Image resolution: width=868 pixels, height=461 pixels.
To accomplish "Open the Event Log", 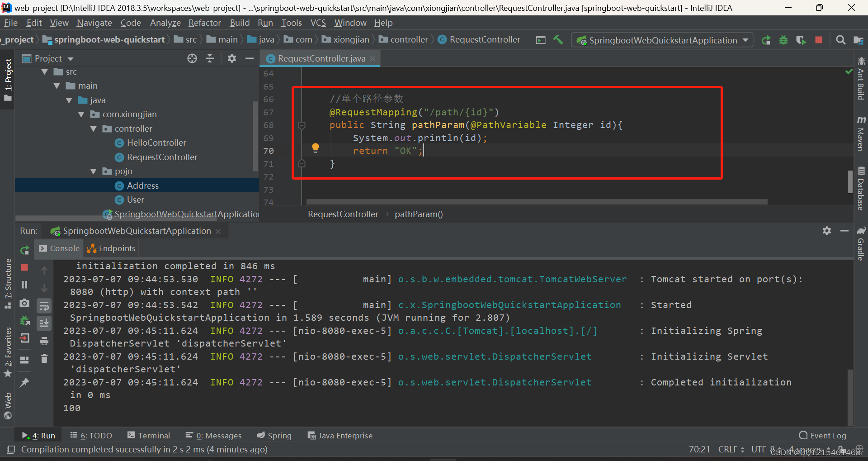I will 823,435.
